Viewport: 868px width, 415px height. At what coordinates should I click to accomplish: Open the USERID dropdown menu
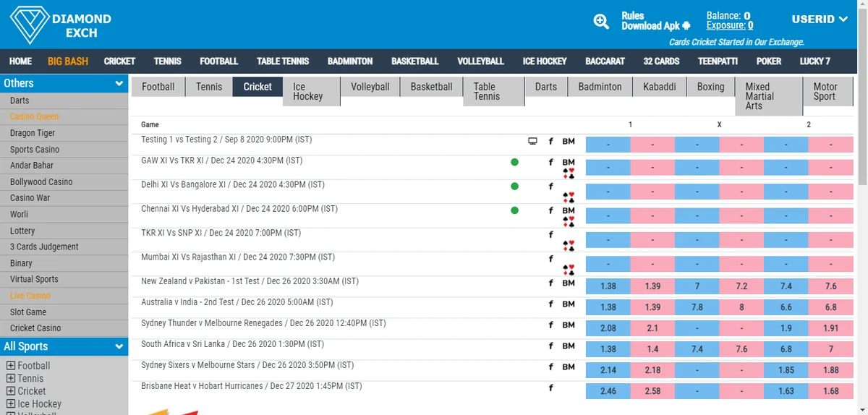click(820, 20)
